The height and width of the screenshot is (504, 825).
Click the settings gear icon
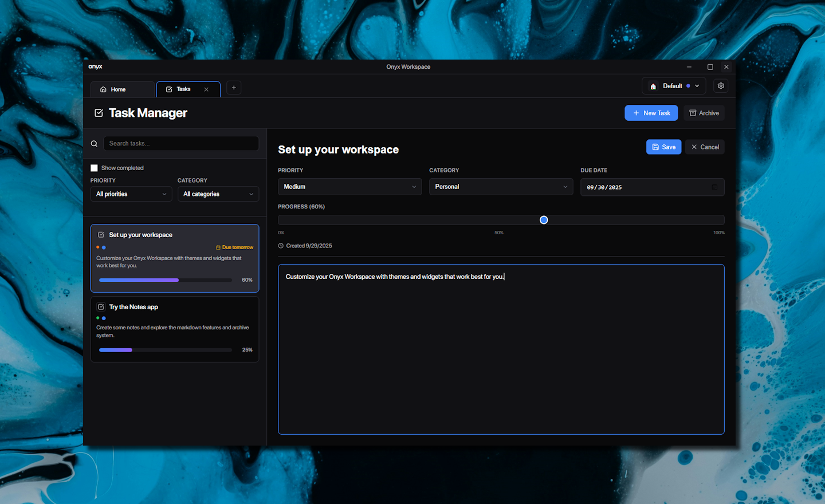(721, 86)
